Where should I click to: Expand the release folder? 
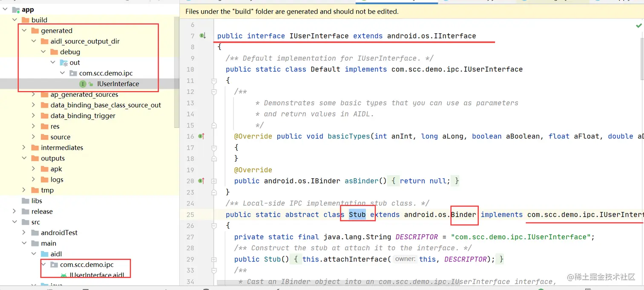pyautogui.click(x=15, y=212)
